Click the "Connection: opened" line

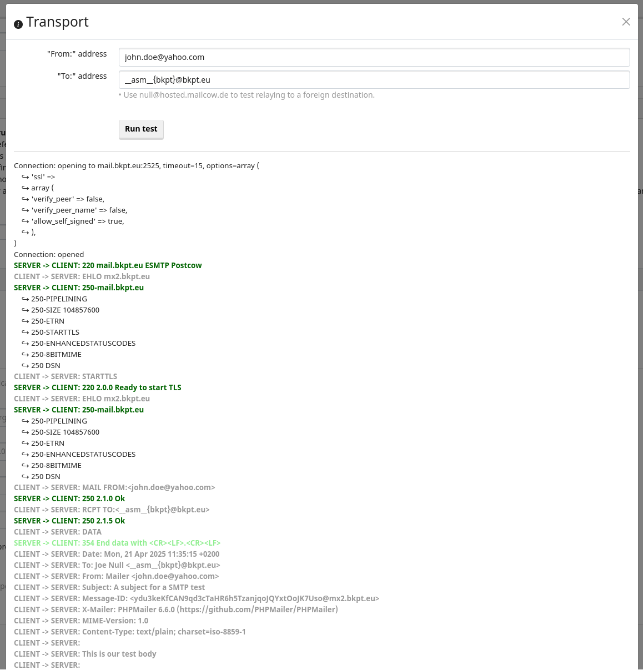pyautogui.click(x=49, y=254)
